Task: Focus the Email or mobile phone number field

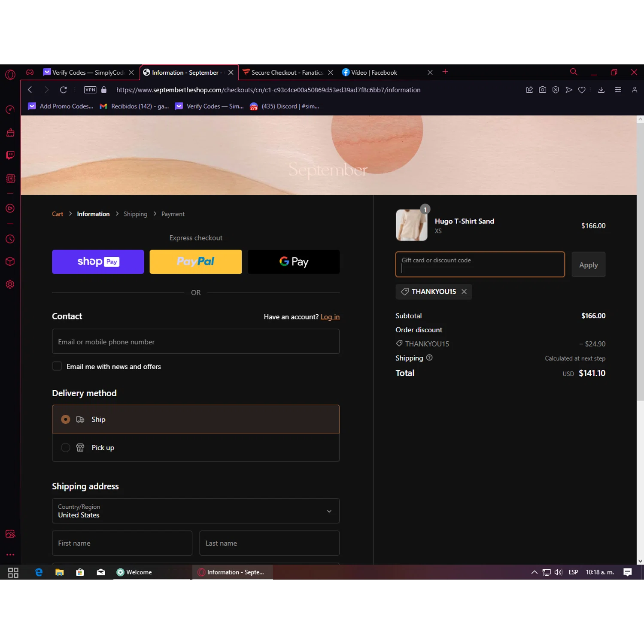Action: [x=196, y=342]
